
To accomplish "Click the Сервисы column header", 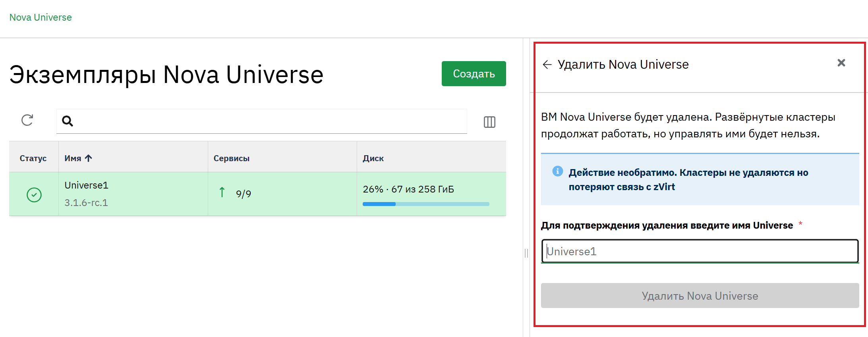I will 232,158.
